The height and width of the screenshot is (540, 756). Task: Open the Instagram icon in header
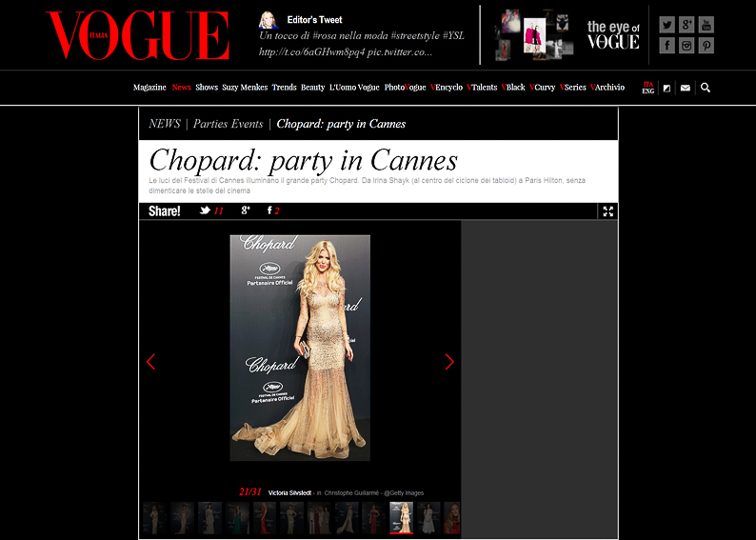(686, 46)
